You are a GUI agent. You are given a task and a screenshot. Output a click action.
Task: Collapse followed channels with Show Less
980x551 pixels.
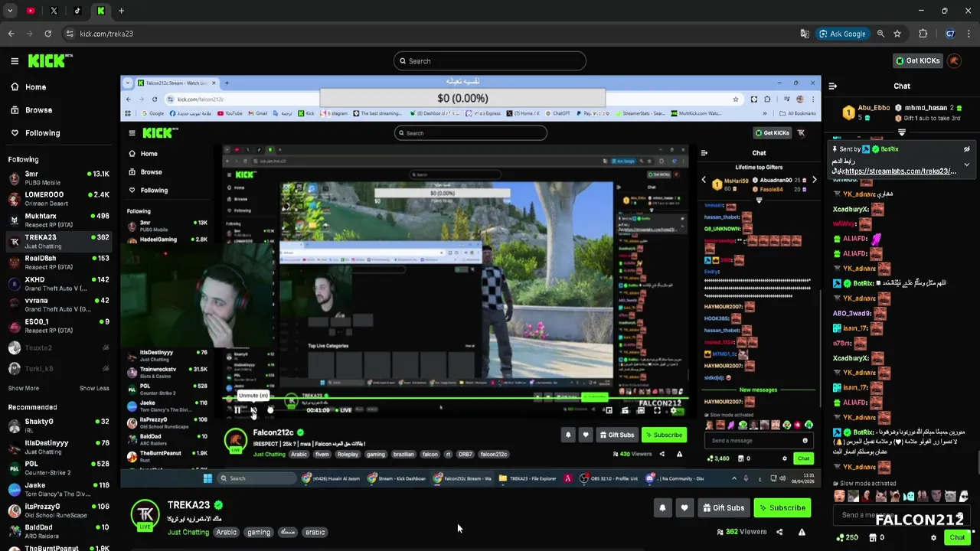click(x=94, y=388)
